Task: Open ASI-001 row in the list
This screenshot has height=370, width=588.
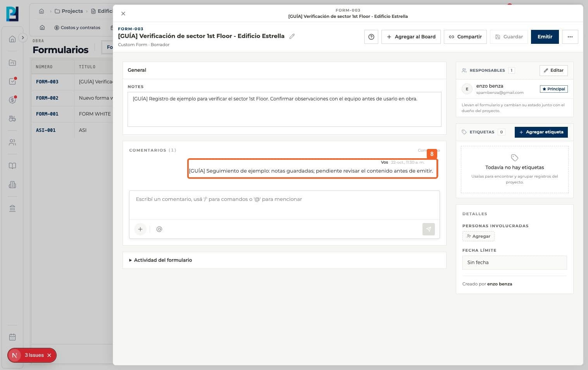Action: pyautogui.click(x=72, y=130)
